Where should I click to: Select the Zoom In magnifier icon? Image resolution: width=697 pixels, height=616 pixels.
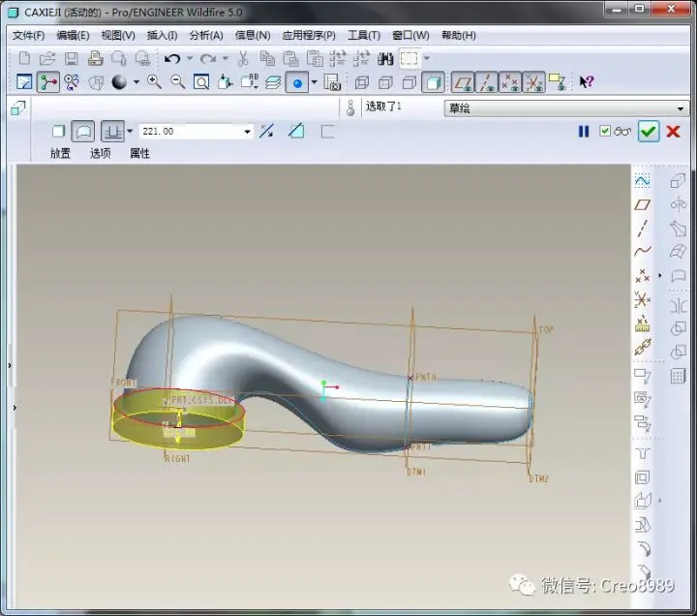[154, 82]
